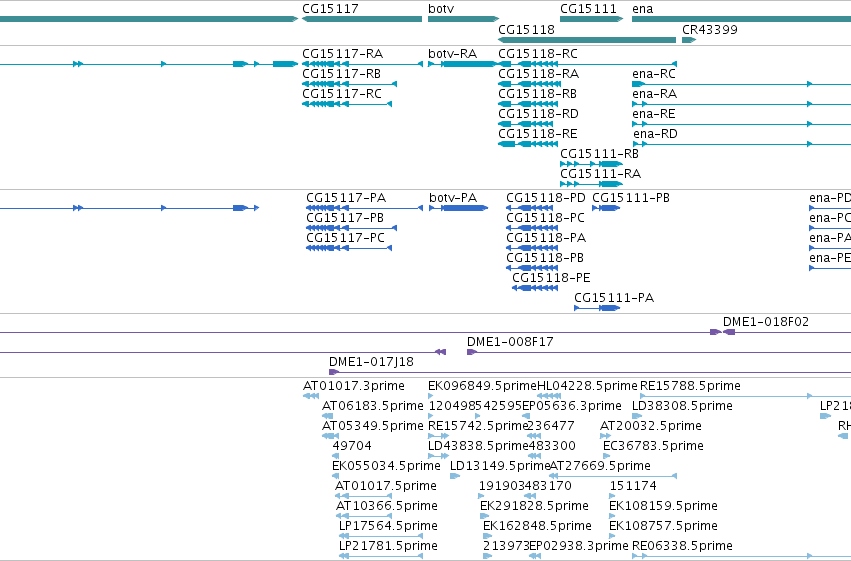Viewport: 851px width, 561px height.
Task: Select transcript CG15117-RC
Action: pyautogui.click(x=342, y=94)
